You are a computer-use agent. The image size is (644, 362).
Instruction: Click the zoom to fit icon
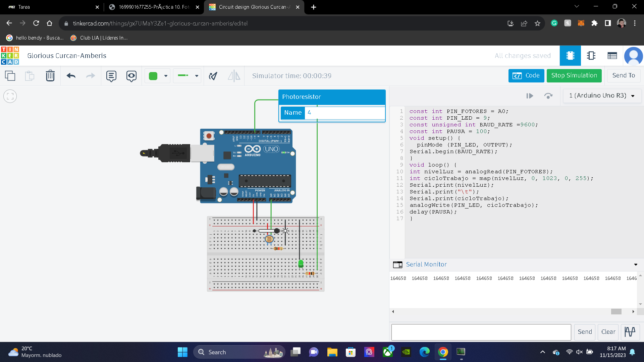click(10, 97)
